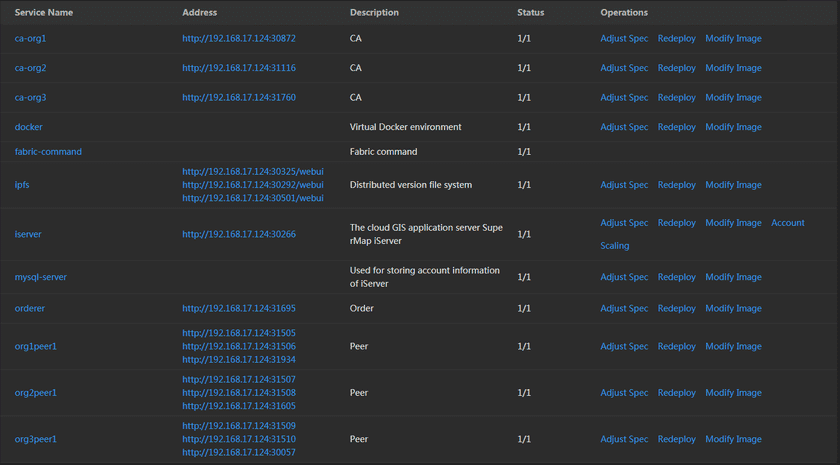Redeploy the orderer service
The width and height of the screenshot is (840, 465).
coord(676,309)
